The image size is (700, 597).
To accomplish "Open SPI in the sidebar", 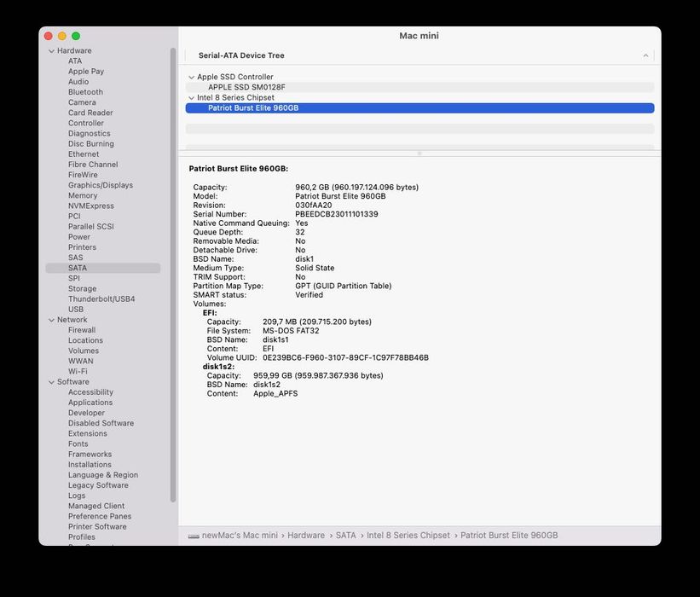I will [x=73, y=278].
